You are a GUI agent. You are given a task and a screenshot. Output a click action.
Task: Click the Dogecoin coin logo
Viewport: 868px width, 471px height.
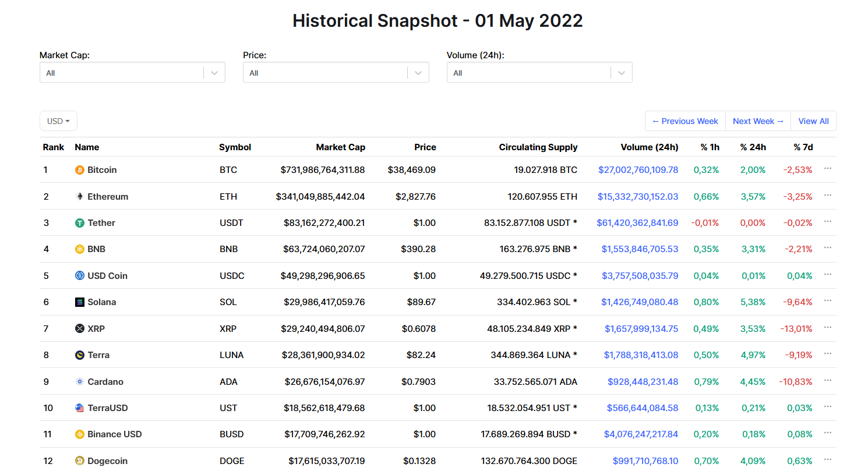point(80,461)
